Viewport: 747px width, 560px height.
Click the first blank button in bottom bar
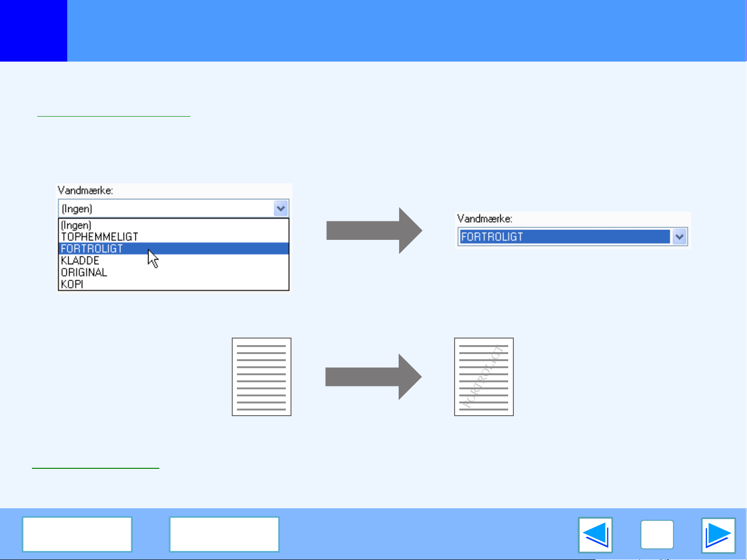[77, 534]
